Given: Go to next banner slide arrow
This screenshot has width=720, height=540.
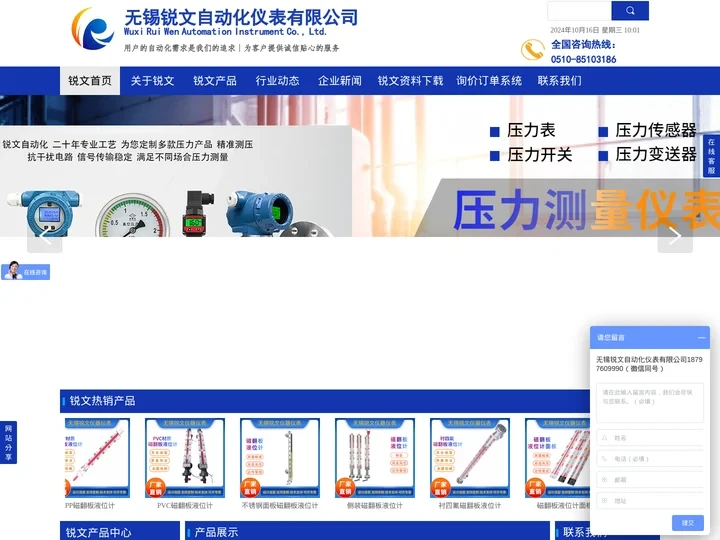Looking at the screenshot, I should [675, 236].
